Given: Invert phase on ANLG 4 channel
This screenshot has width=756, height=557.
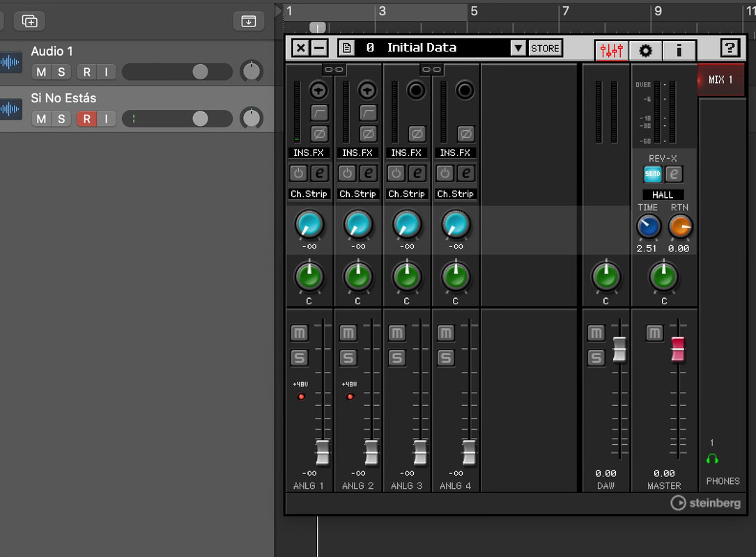Looking at the screenshot, I should (465, 134).
